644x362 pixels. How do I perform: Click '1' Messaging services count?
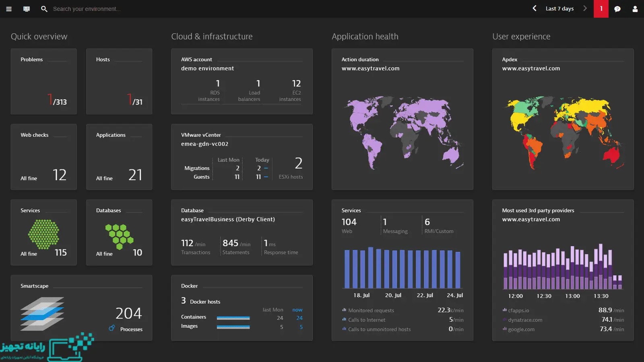click(385, 222)
